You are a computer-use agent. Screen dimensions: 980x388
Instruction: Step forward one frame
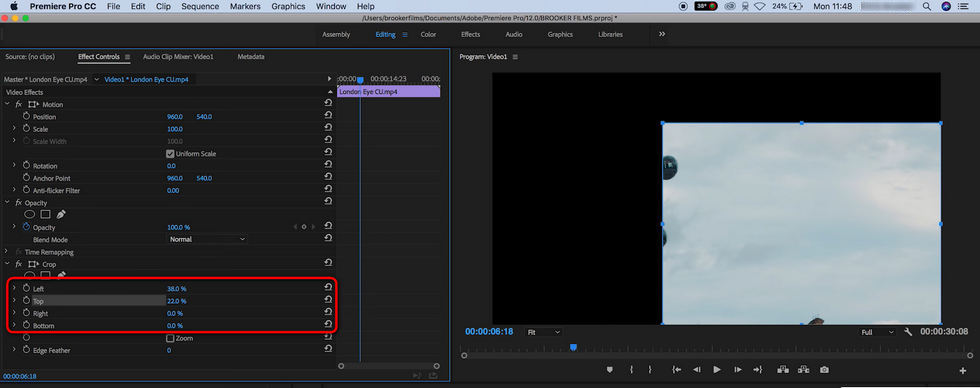coord(738,370)
